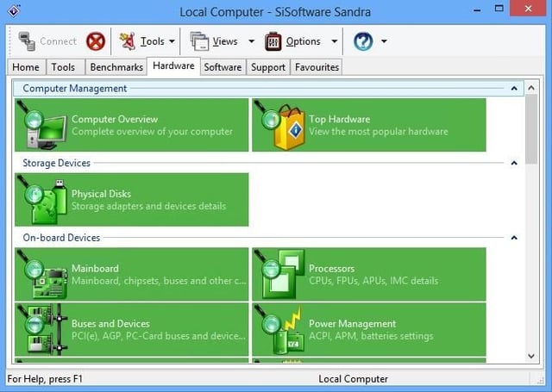Click 'Complete overview of your computer' description
This screenshot has height=392, width=552.
152,132
